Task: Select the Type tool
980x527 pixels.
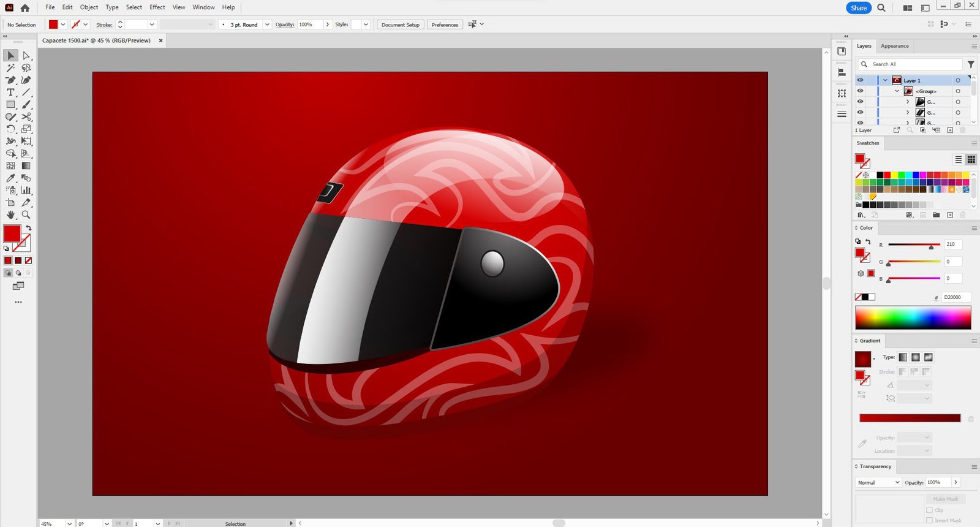Action: (x=10, y=93)
